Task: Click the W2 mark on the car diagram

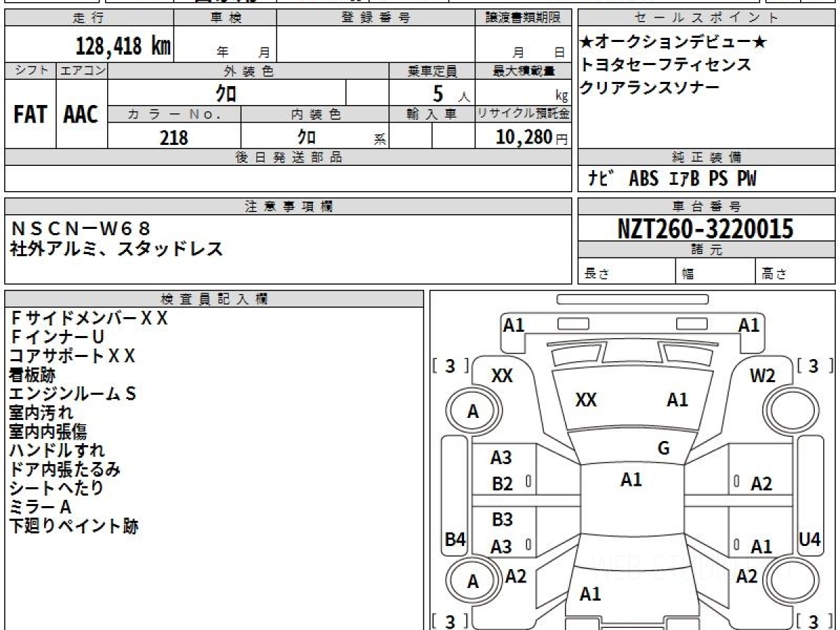Action: [x=762, y=376]
